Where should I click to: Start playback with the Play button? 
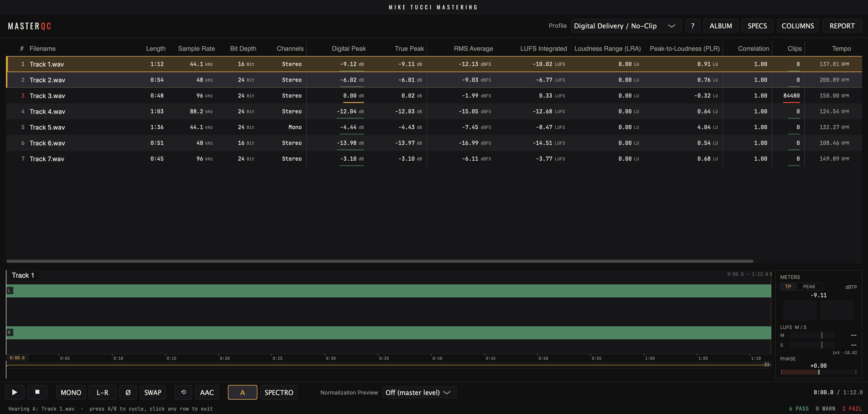point(15,392)
